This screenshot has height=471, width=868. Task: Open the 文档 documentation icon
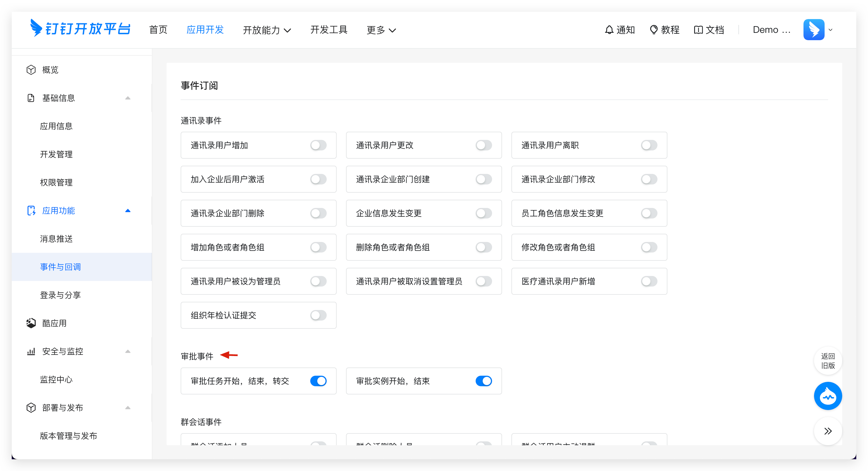tap(698, 30)
